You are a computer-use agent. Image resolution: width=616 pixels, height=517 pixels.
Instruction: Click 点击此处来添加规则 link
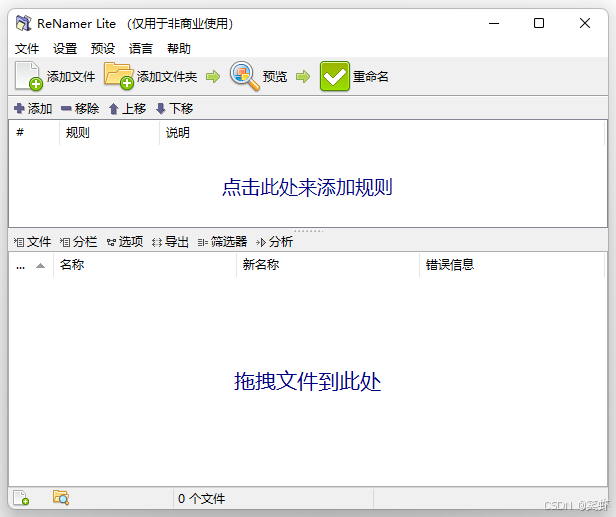[307, 187]
